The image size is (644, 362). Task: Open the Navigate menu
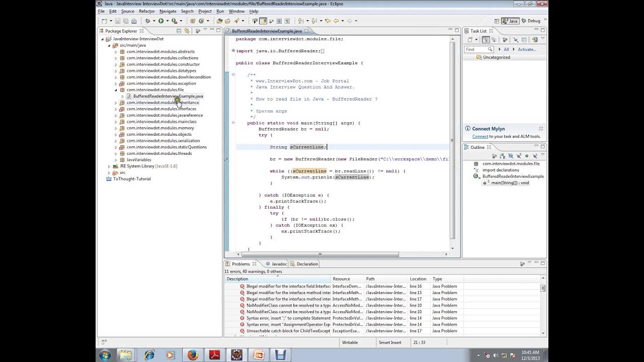point(168,11)
